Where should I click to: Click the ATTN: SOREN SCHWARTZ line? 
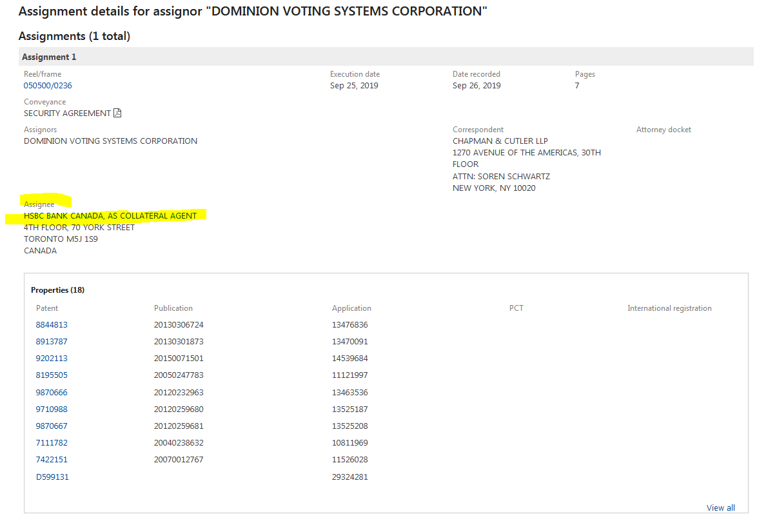pyautogui.click(x=501, y=177)
